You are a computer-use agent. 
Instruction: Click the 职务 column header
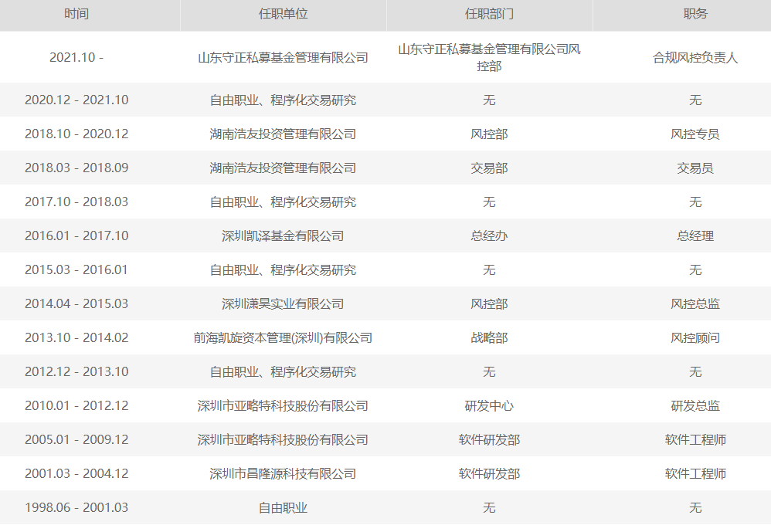695,14
